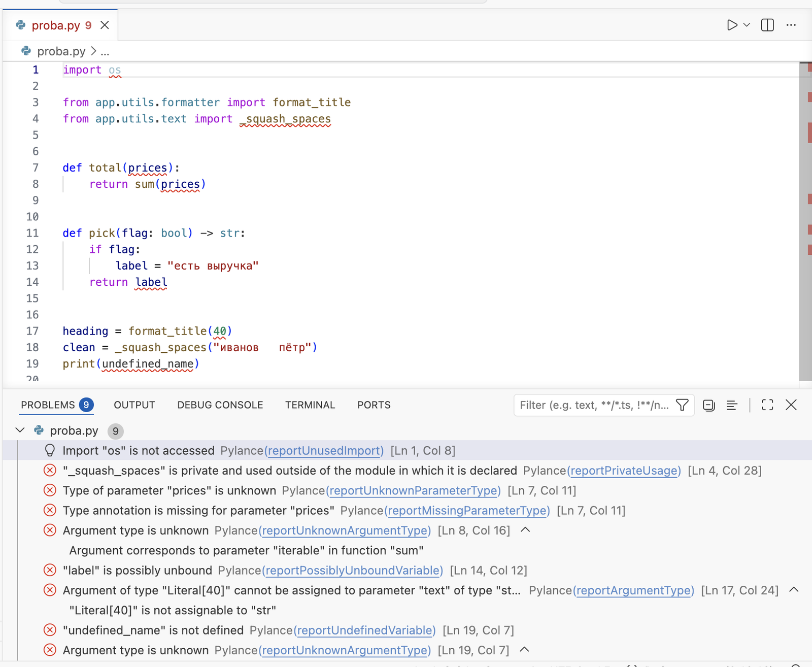Collapse details of the Ln 8 argument type problem
The width and height of the screenshot is (812, 667).
525,530
